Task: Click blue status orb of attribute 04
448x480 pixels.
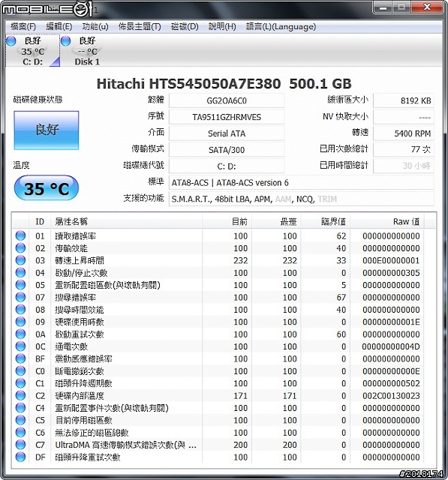Action: [x=20, y=272]
